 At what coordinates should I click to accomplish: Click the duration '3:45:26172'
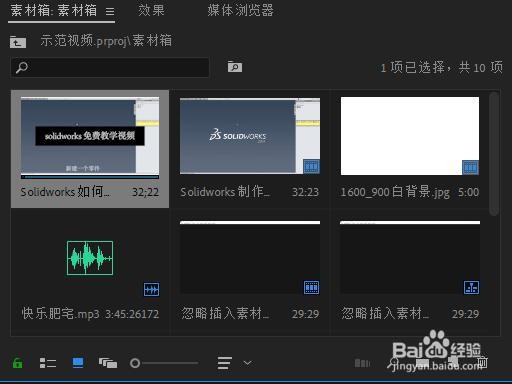132,314
